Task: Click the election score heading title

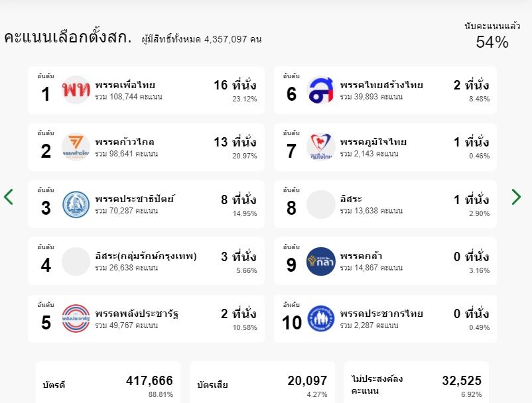Action: [68, 37]
